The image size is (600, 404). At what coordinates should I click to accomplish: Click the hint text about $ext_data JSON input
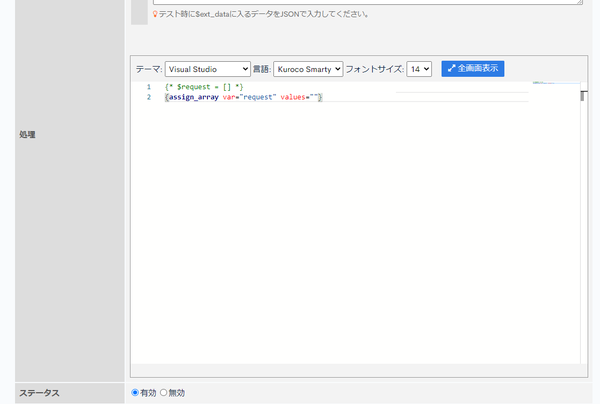coord(264,14)
